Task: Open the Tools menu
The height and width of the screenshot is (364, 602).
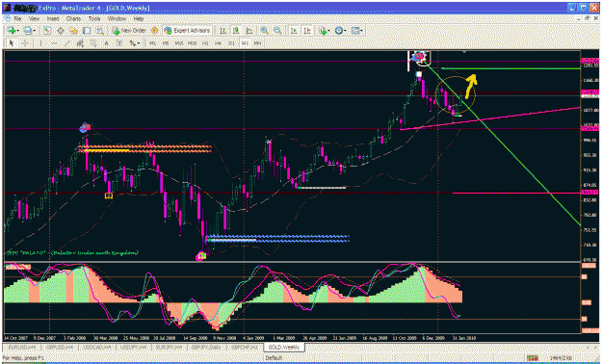Action: 94,18
